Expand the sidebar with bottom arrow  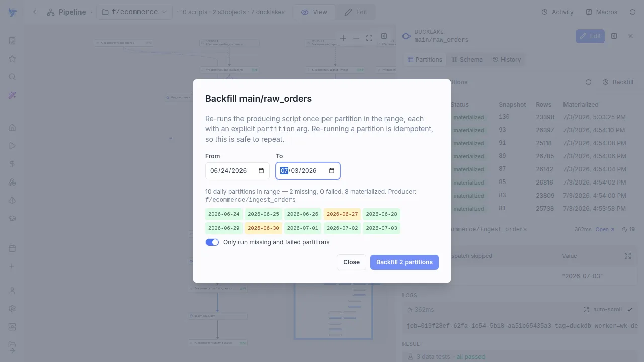[13, 350]
